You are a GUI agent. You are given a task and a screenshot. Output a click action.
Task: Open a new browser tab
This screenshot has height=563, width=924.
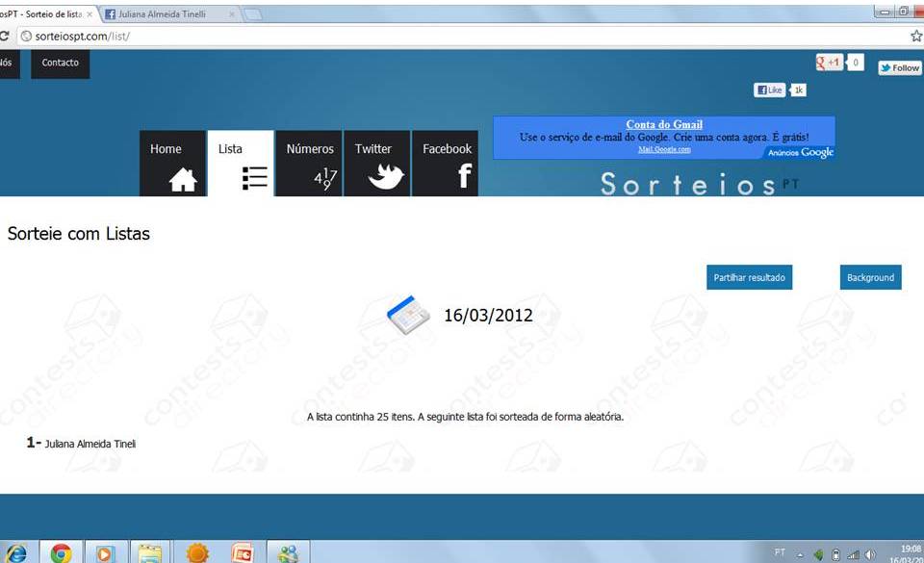click(x=253, y=14)
